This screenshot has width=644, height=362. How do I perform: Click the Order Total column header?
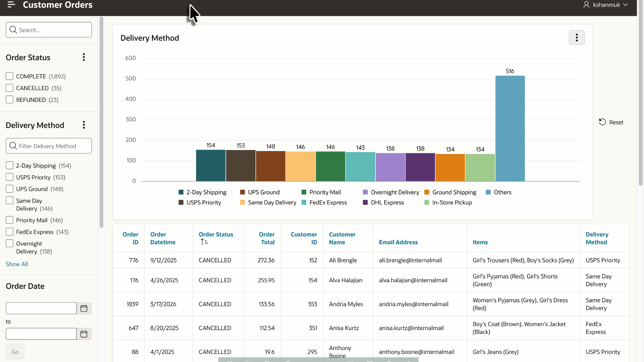point(267,238)
